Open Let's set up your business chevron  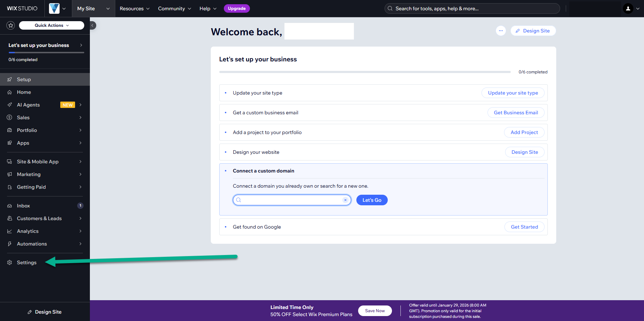tap(81, 45)
